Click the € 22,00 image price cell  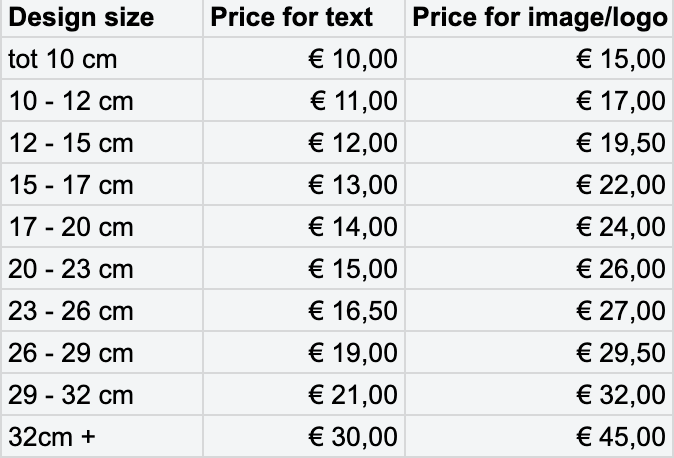click(620, 186)
